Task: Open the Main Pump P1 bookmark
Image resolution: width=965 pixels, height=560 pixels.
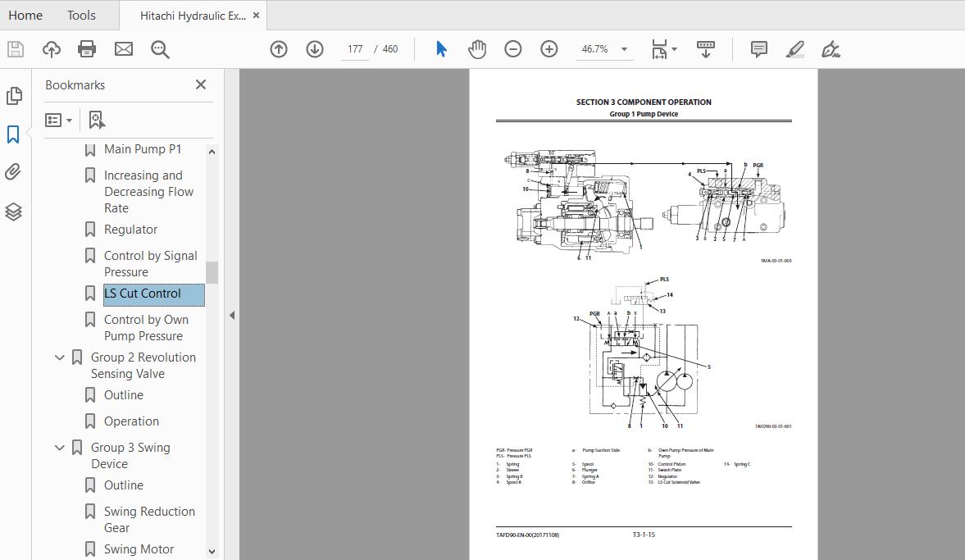Action: pos(143,149)
